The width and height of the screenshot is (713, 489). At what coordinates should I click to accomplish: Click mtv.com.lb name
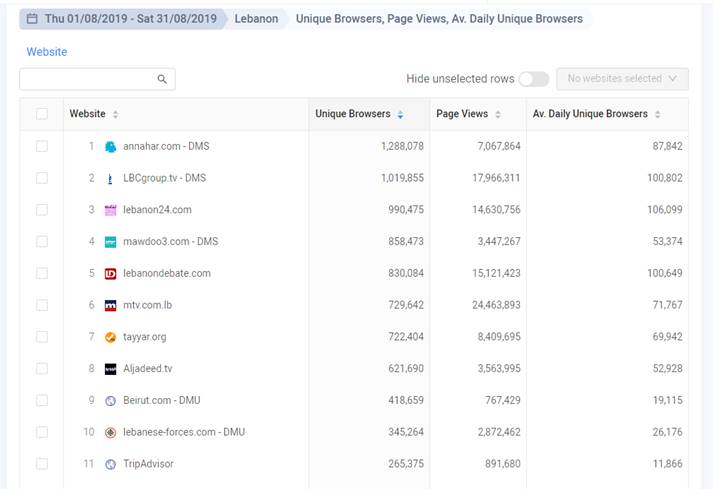[148, 305]
